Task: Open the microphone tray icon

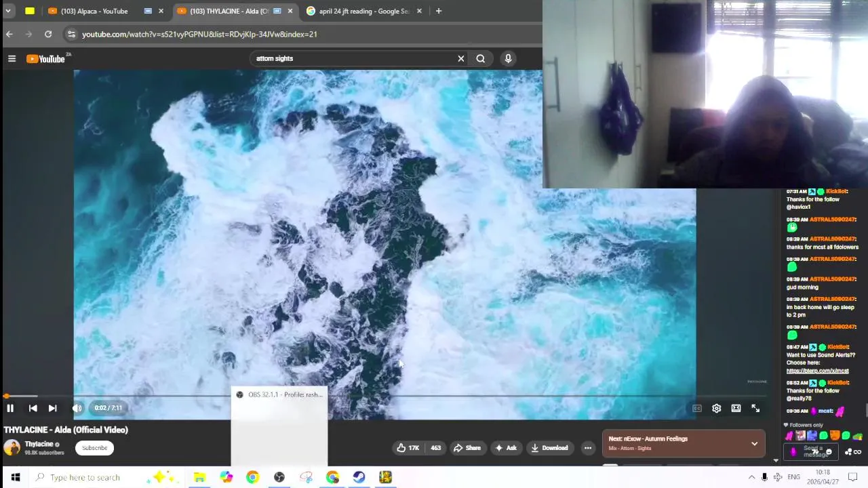Action: (x=765, y=477)
